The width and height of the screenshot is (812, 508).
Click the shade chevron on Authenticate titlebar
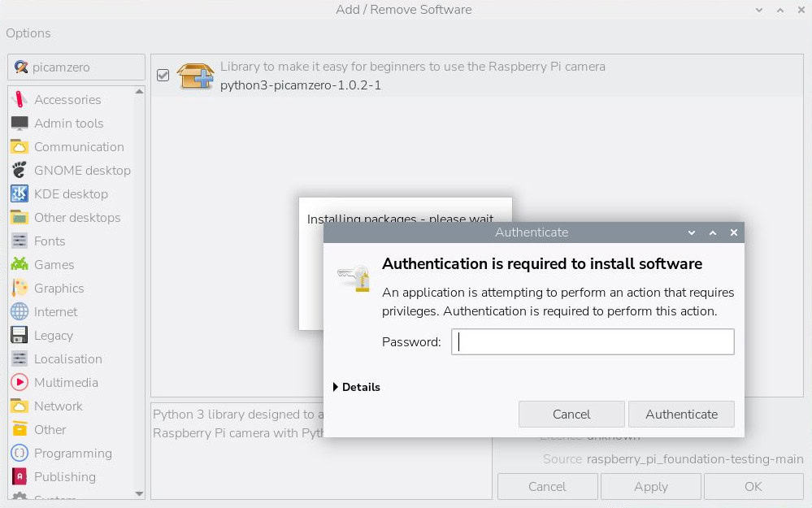692,232
